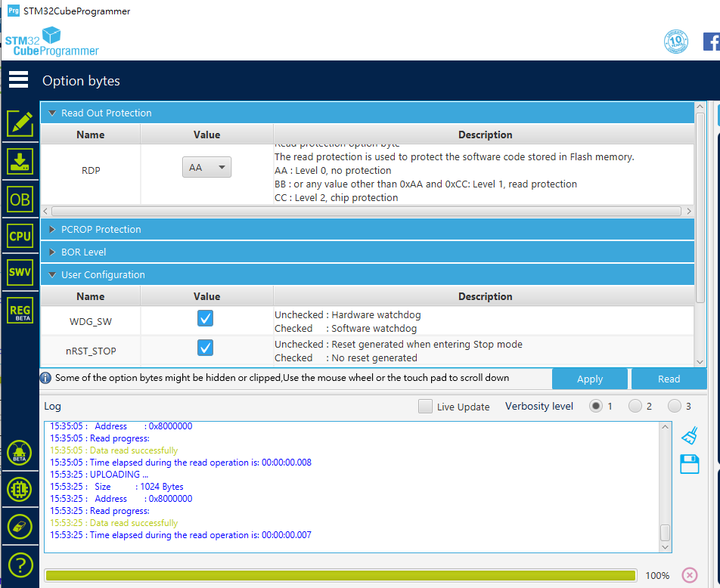Click the "100%" progress percentage text

[x=657, y=575]
